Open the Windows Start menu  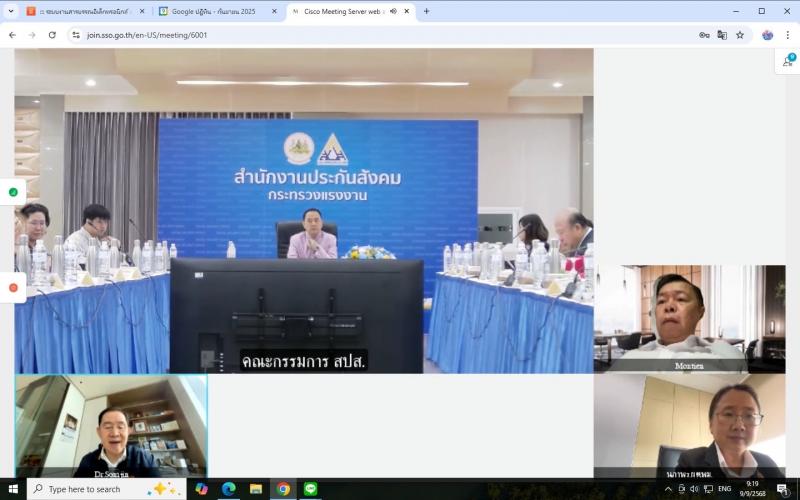[13, 489]
